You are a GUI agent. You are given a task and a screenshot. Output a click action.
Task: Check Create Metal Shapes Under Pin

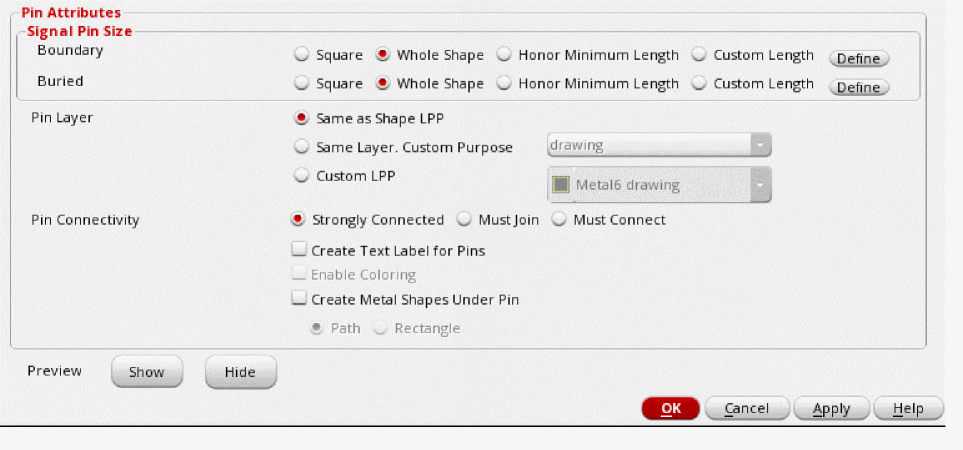click(299, 298)
